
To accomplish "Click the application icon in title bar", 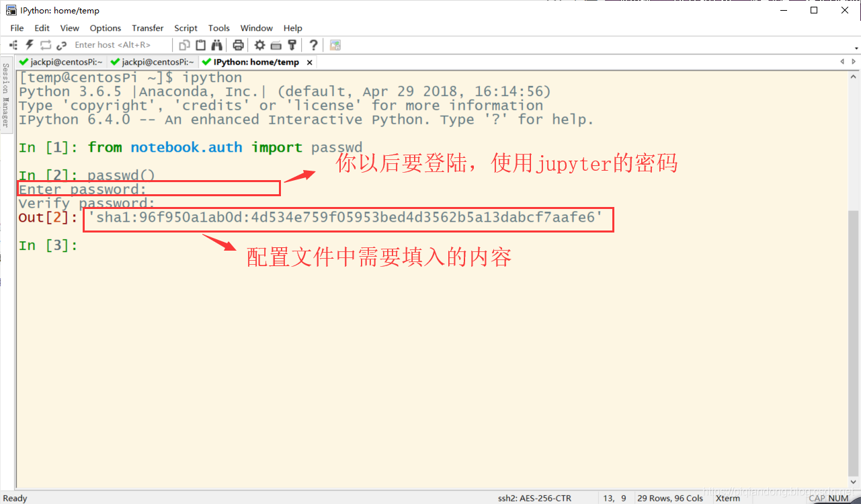I will tap(11, 10).
